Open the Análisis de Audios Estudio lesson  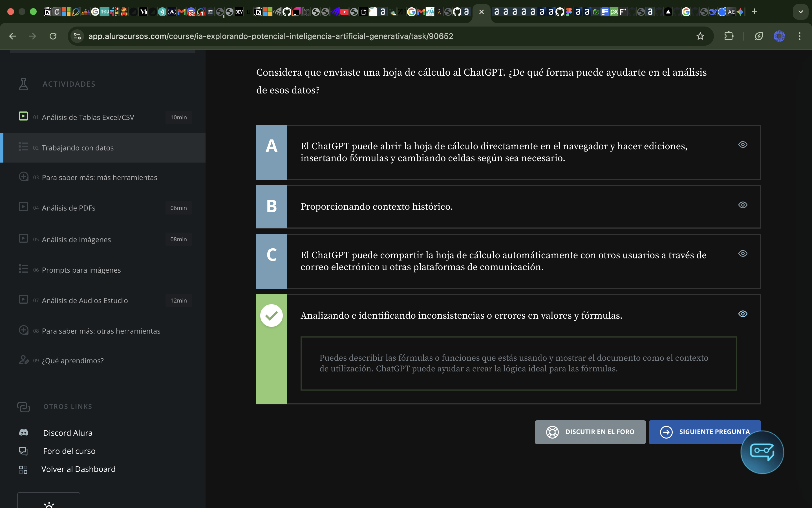point(85,300)
